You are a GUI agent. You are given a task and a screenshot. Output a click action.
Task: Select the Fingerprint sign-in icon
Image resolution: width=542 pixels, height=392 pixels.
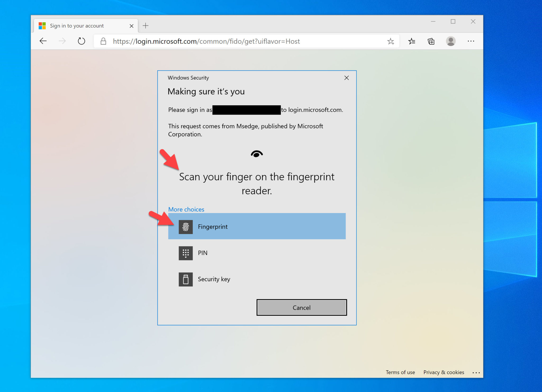pyautogui.click(x=186, y=227)
